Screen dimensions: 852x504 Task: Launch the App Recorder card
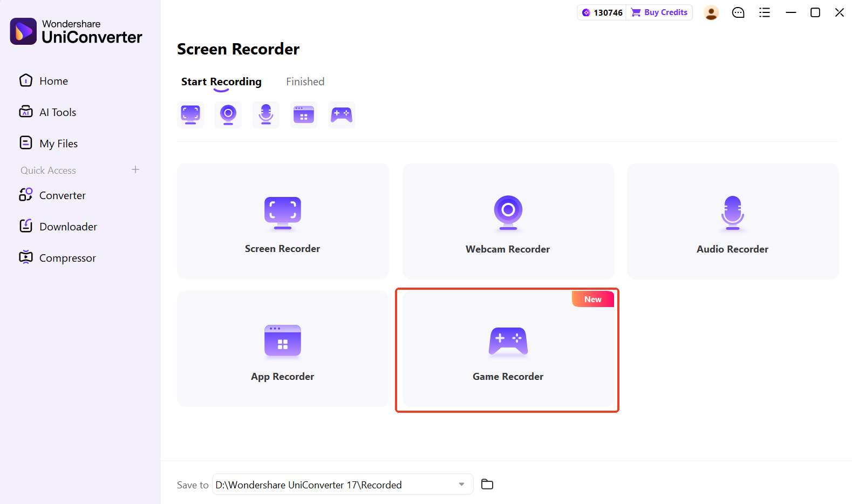(283, 349)
